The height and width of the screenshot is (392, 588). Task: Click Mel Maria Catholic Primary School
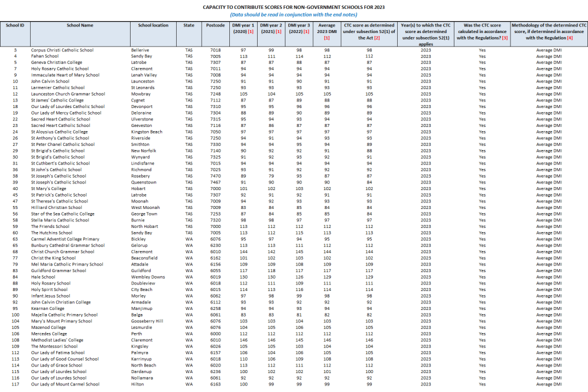click(67, 264)
